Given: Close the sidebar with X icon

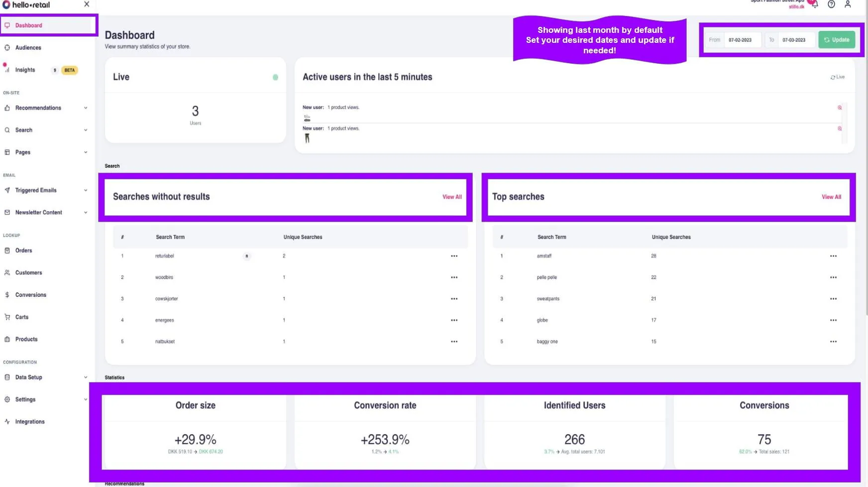Looking at the screenshot, I should coord(87,4).
